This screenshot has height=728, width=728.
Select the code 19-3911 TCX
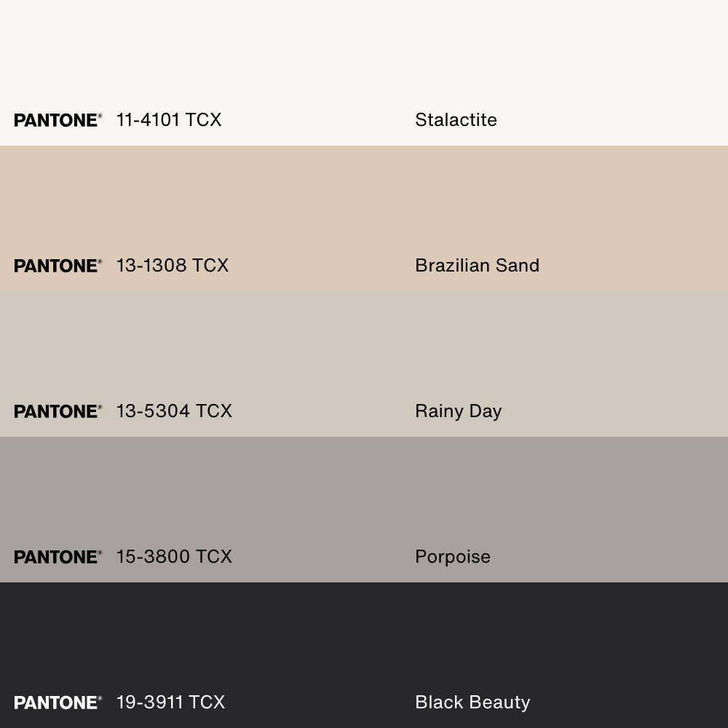(170, 703)
